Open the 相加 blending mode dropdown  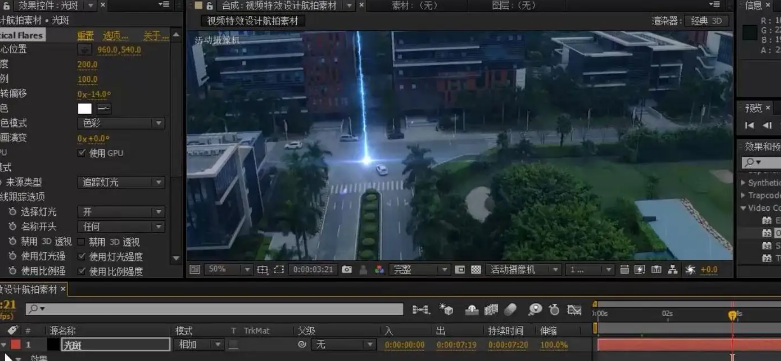click(199, 345)
